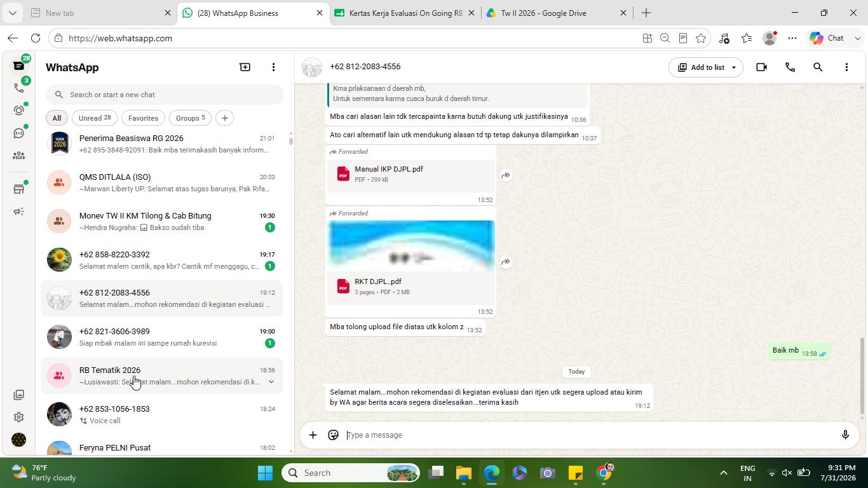
Task: Open the chat header three-dot menu
Action: pos(846,67)
